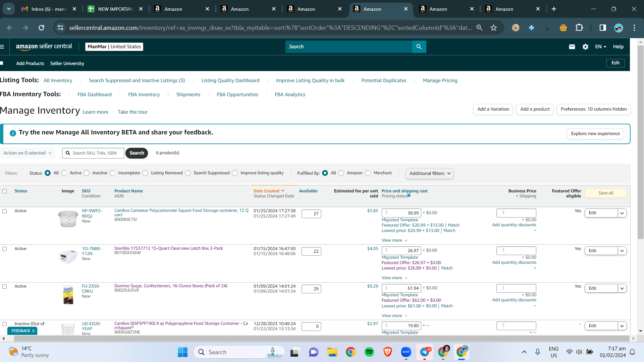Screen dimensions: 644x362
Task: Click the available quantity field showing 27
Action: (311, 214)
